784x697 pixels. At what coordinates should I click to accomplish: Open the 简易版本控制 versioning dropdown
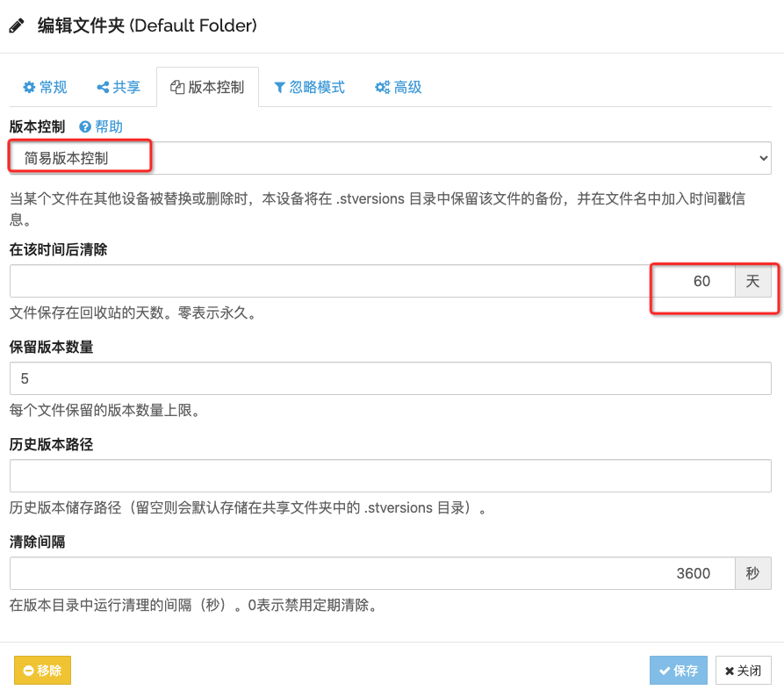coord(390,158)
